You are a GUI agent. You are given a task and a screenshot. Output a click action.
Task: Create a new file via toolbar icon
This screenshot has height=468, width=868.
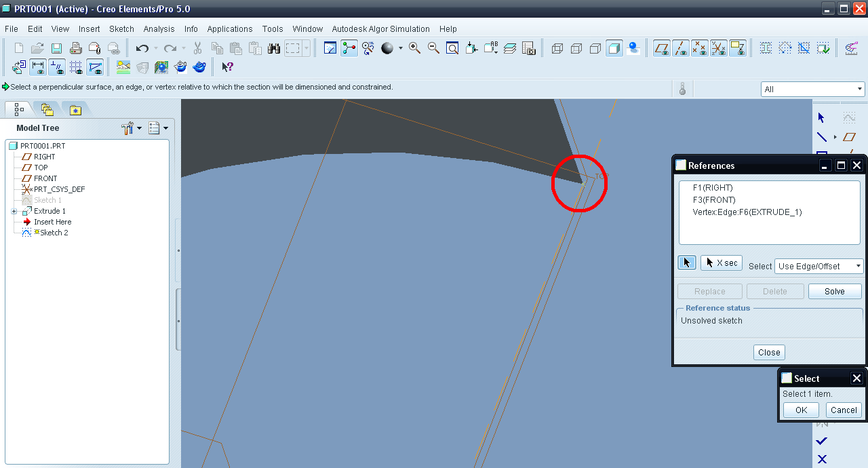[x=19, y=48]
